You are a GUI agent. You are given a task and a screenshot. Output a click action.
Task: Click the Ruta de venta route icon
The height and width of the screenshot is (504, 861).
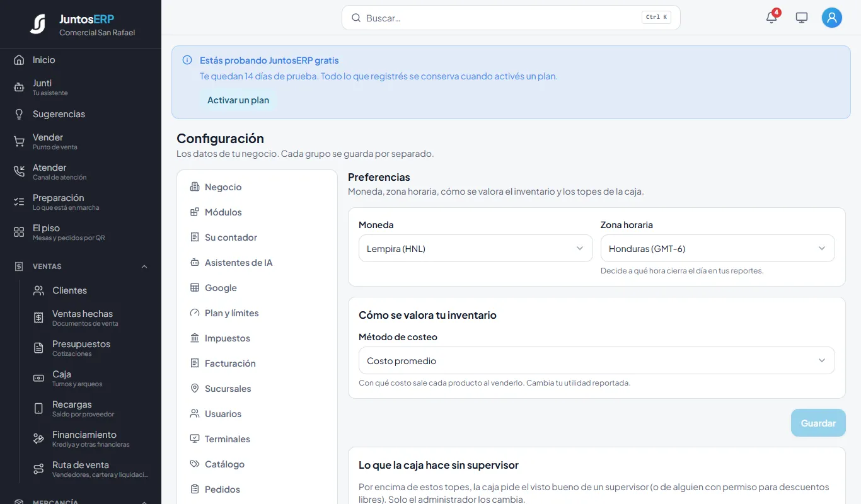pos(38,469)
